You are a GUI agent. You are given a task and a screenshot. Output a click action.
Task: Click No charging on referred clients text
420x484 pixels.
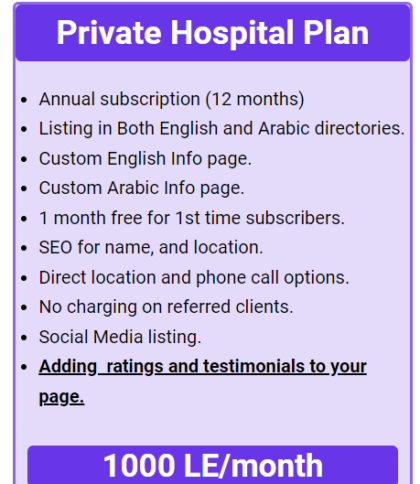(x=166, y=307)
